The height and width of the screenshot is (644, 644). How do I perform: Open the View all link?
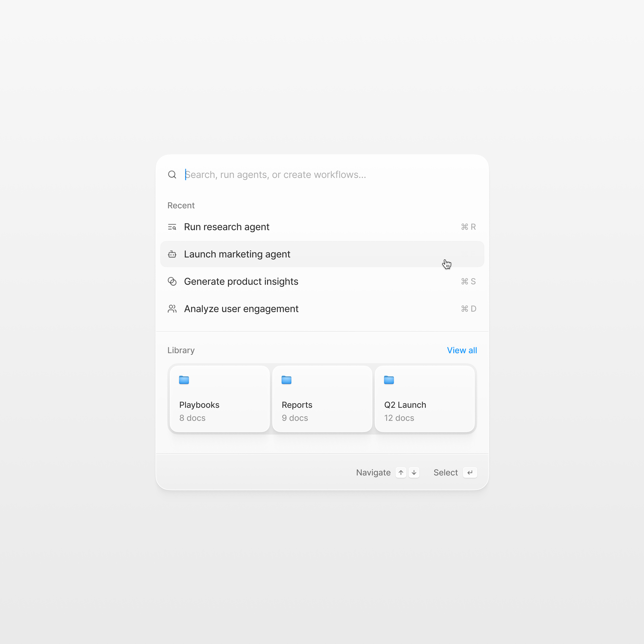pos(462,350)
